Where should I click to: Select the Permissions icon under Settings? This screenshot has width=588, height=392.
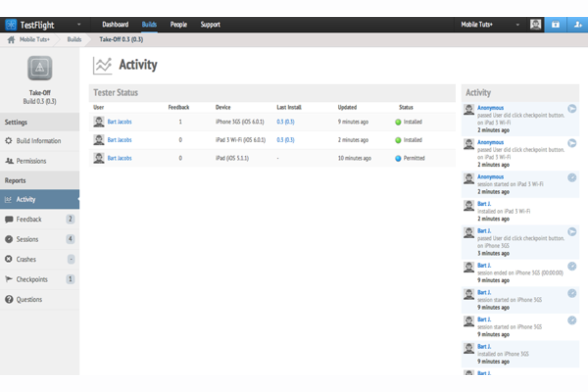coord(9,161)
